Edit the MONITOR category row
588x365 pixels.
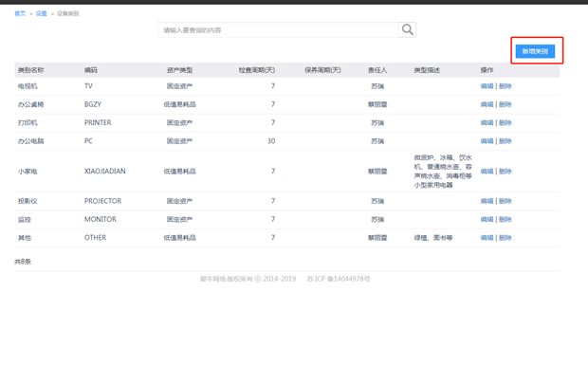[487, 220]
